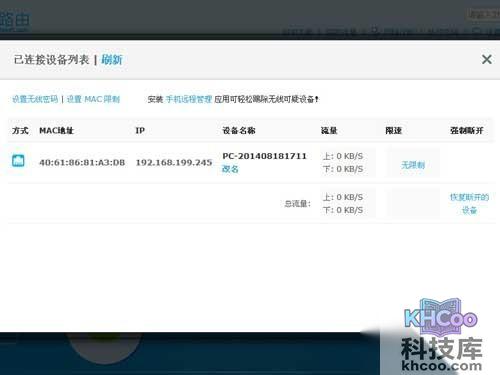Viewport: 500px width, 375px height.
Task: Click device upload speed 上: 0 KB/S
Action: [x=343, y=156]
